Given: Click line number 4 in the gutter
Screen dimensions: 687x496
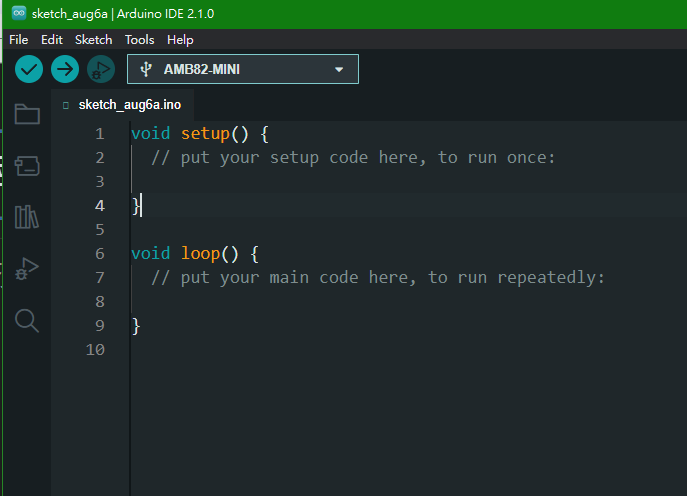Looking at the screenshot, I should click(x=100, y=205).
